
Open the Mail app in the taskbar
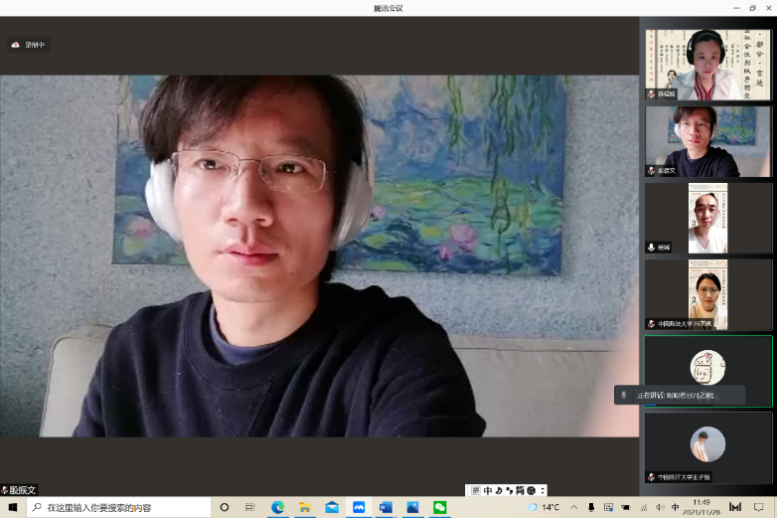pos(332,508)
